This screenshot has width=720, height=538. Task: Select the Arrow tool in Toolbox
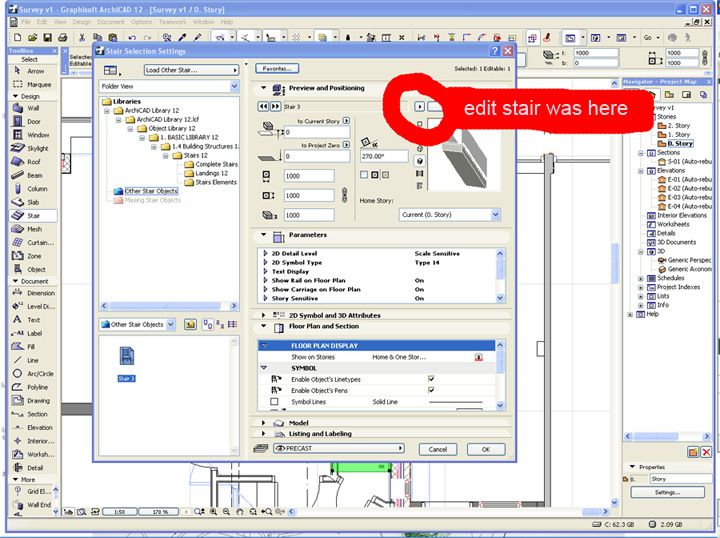(x=33, y=71)
